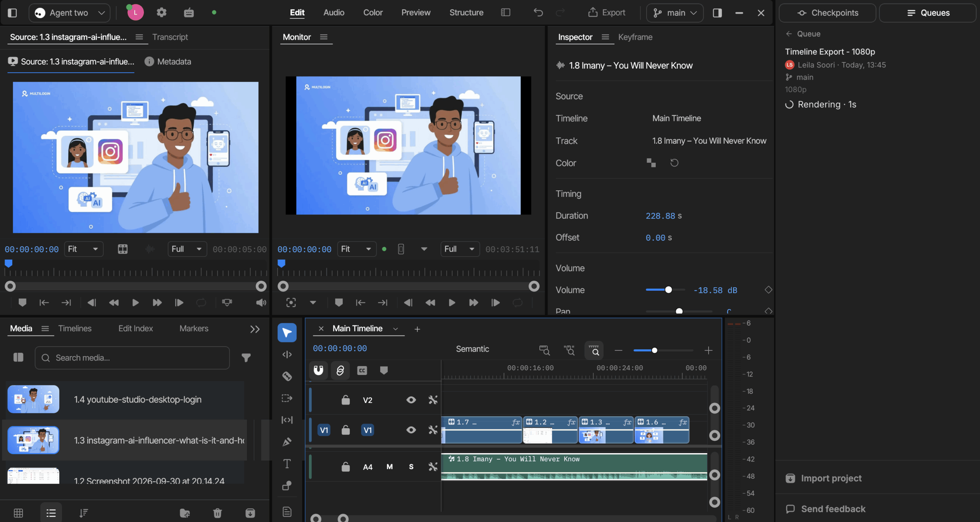Unlock toggle on A4 track
Image resolution: width=980 pixels, height=522 pixels.
346,467
